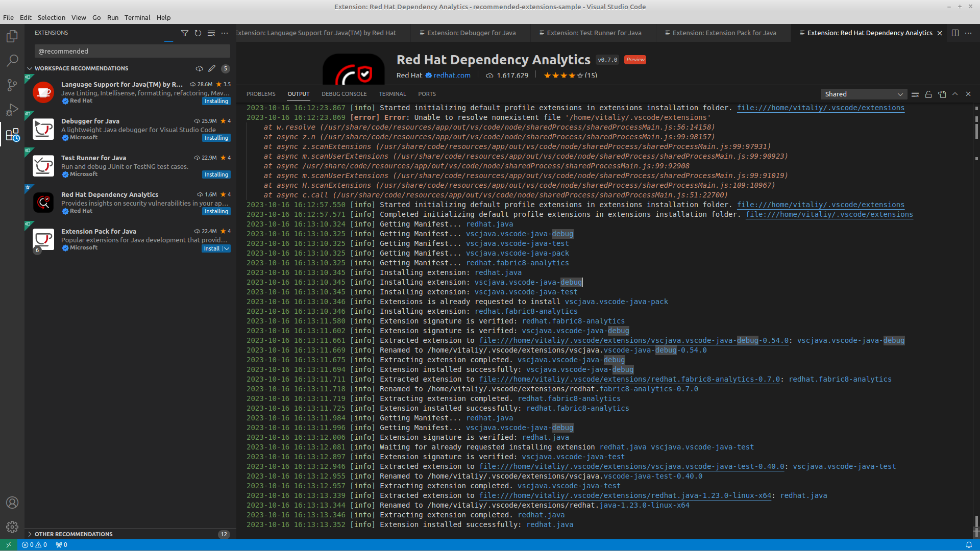Screen dimensions: 980x551
Task: Refresh the extensions list
Action: point(198,33)
